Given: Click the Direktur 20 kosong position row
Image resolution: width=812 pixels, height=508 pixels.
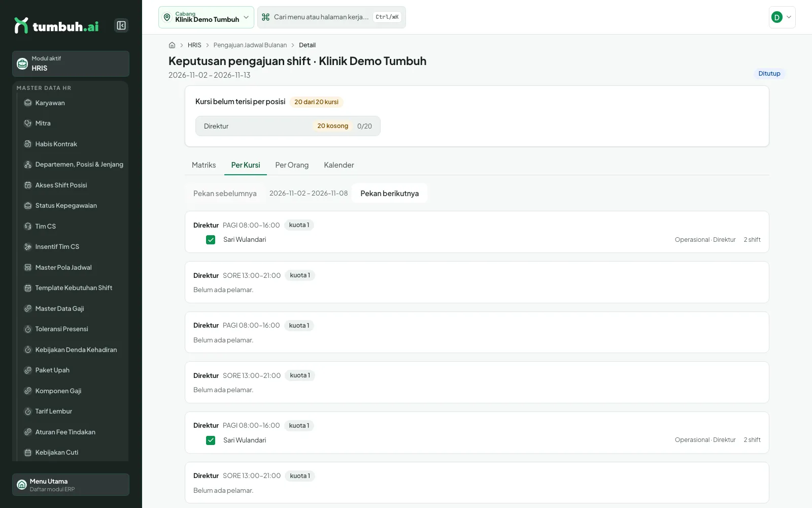Looking at the screenshot, I should tap(288, 126).
